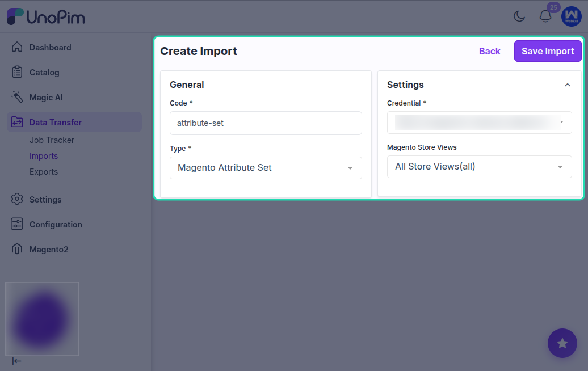Focus the Code input field

point(266,123)
